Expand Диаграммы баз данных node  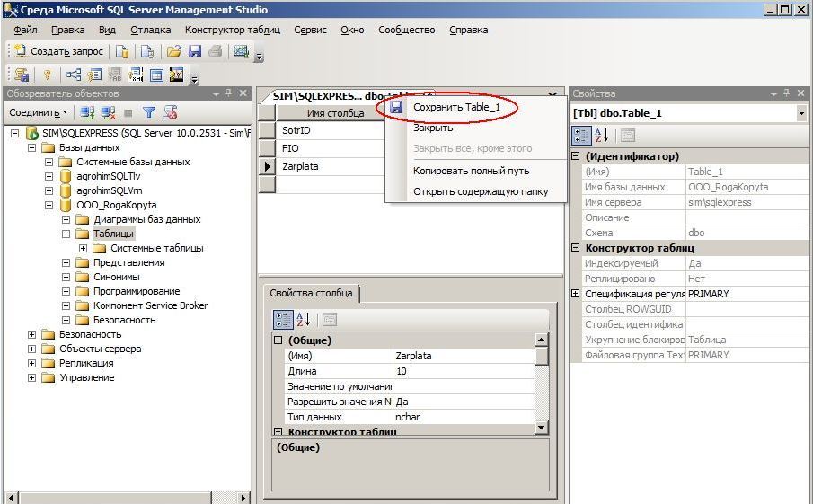[66, 220]
